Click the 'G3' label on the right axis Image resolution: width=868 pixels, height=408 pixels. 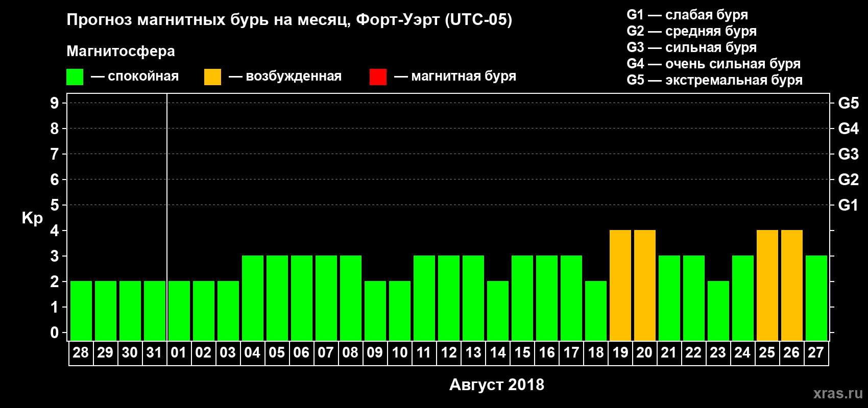[849, 154]
